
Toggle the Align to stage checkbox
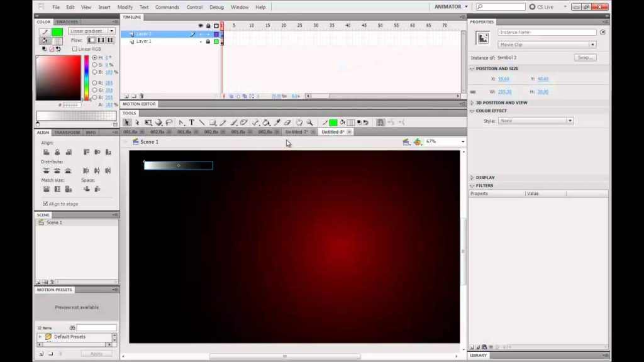click(45, 204)
